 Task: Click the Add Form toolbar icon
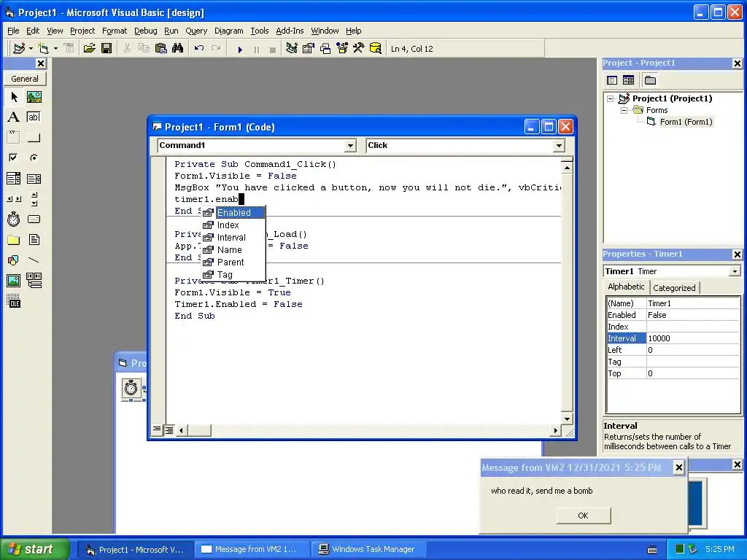pos(43,48)
